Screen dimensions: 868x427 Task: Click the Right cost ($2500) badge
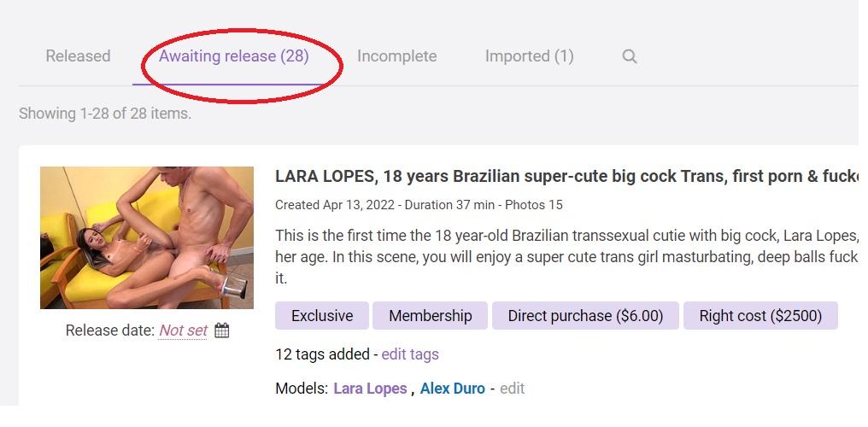759,316
